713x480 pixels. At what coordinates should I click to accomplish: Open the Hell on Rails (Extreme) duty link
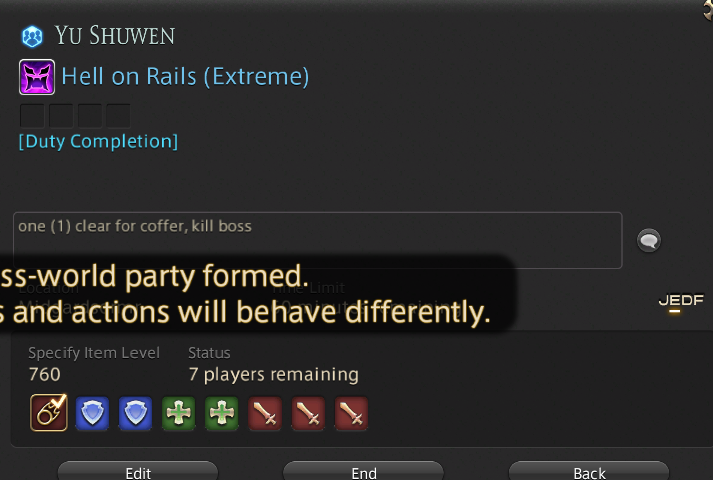186,76
